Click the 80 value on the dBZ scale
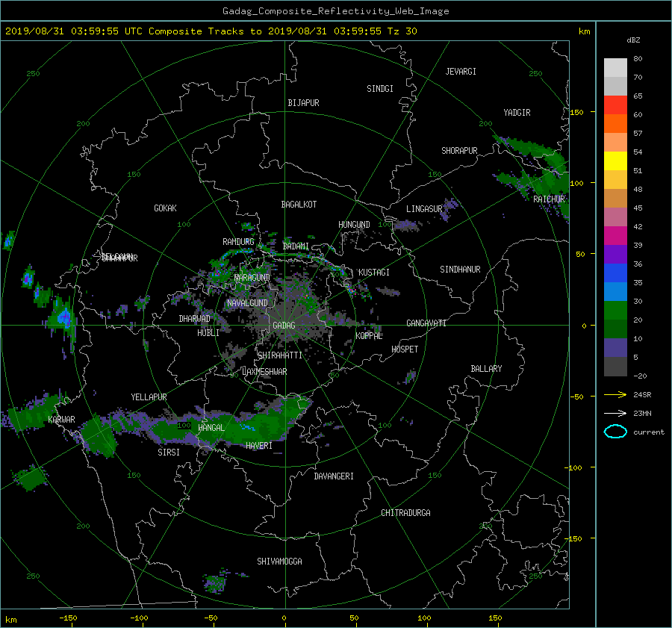The width and height of the screenshot is (672, 628). tap(638, 58)
